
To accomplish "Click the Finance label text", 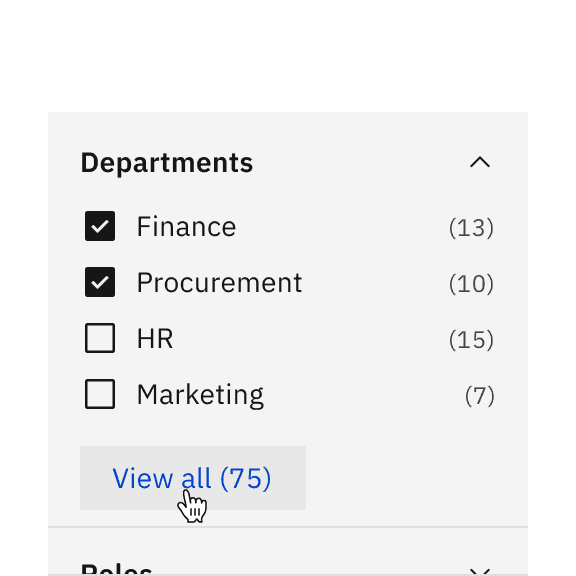I will (186, 227).
